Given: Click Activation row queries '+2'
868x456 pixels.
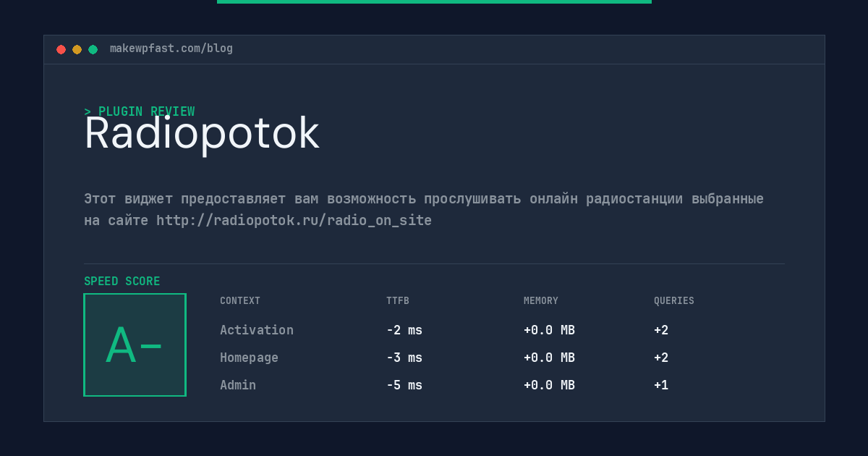Looking at the screenshot, I should [661, 330].
